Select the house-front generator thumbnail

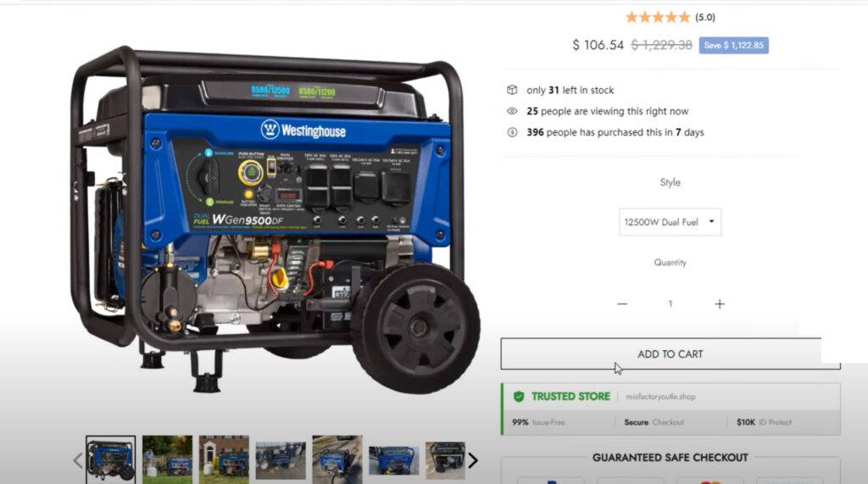click(x=224, y=459)
